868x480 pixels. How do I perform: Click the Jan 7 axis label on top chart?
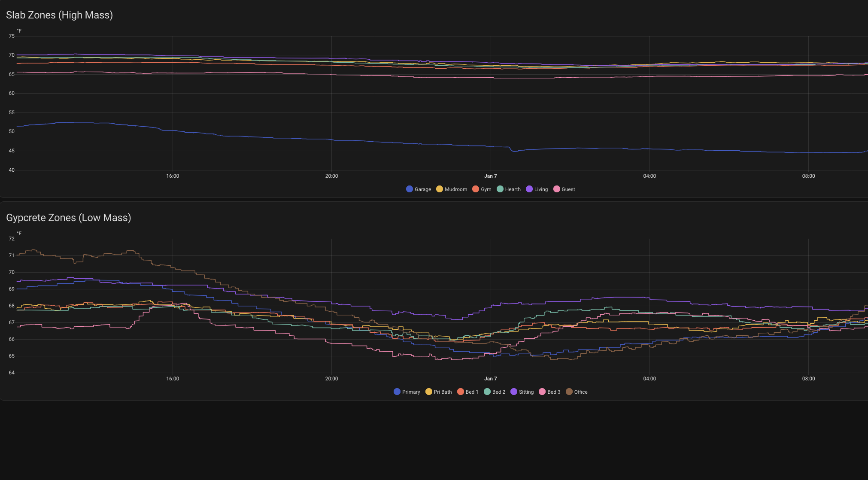tap(491, 176)
